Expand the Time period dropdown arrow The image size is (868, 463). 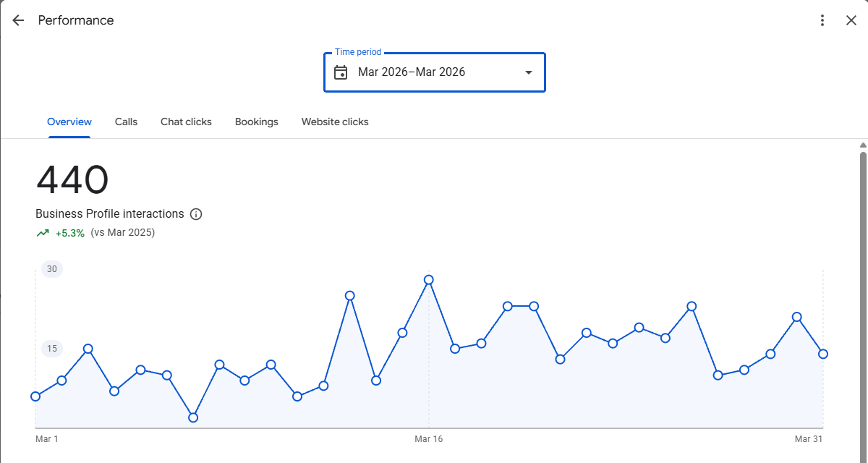click(x=529, y=72)
